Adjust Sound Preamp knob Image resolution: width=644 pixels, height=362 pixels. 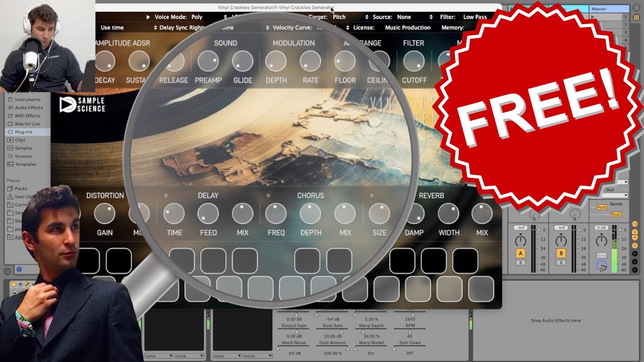tap(208, 61)
